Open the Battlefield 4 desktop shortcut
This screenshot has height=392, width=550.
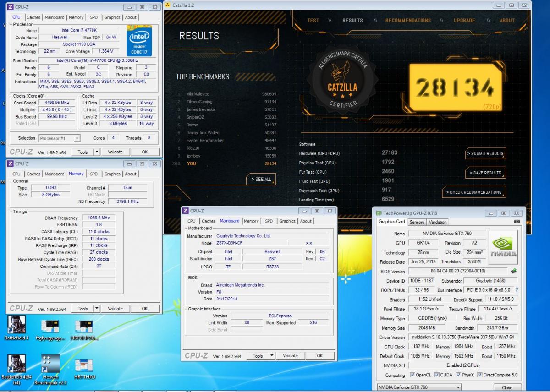16,328
